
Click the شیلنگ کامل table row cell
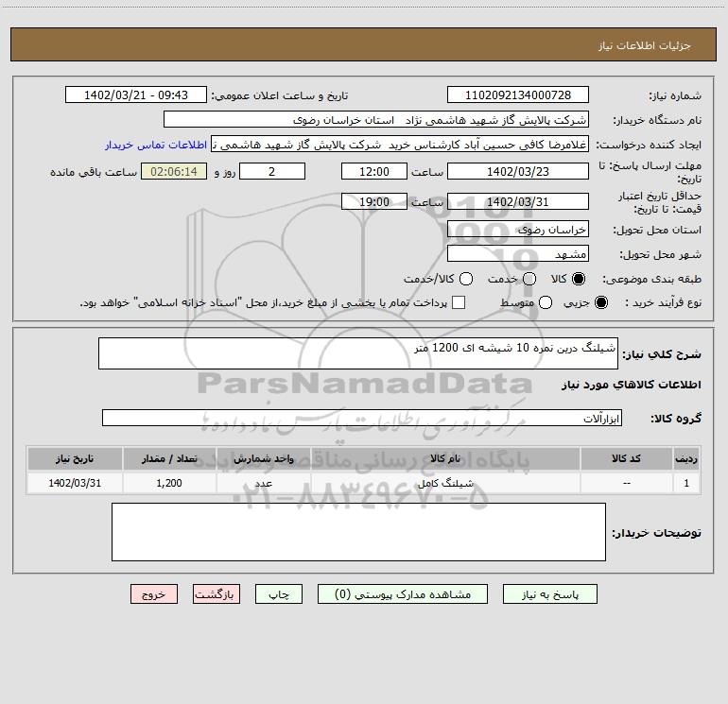click(x=445, y=483)
